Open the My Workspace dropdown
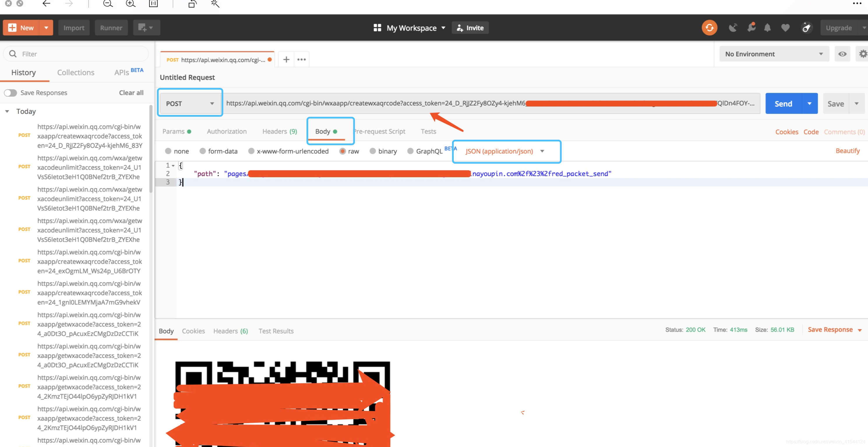This screenshot has height=447, width=868. [x=416, y=28]
